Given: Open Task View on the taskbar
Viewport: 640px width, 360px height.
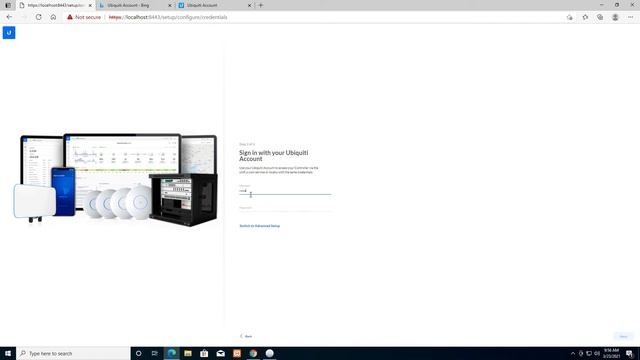Looking at the screenshot, I should click(x=155, y=353).
